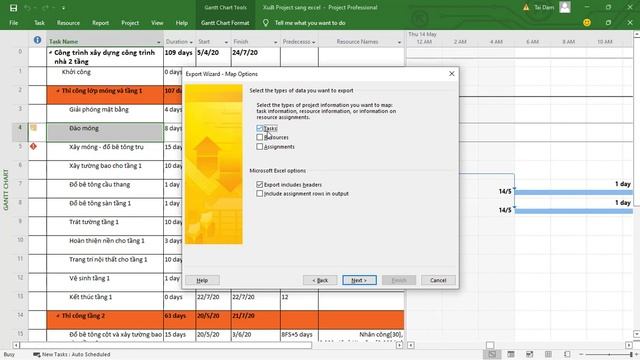Open Finish column filter dropdown
The height and width of the screenshot is (360, 640).
coord(276,42)
